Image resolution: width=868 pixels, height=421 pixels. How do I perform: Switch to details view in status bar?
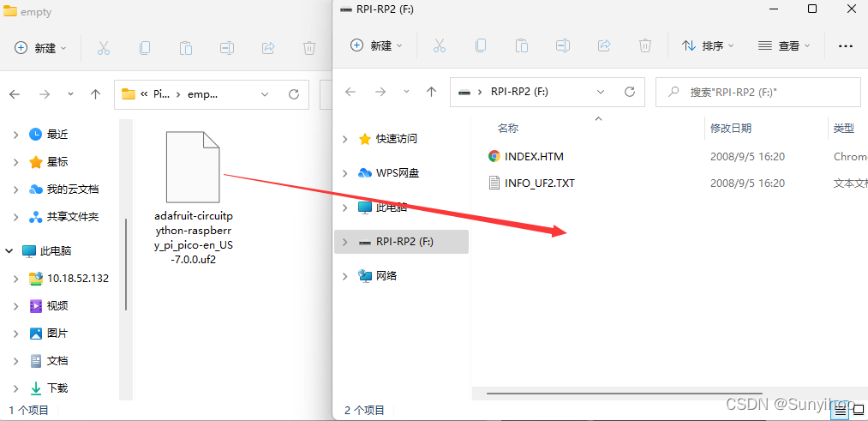(x=841, y=410)
